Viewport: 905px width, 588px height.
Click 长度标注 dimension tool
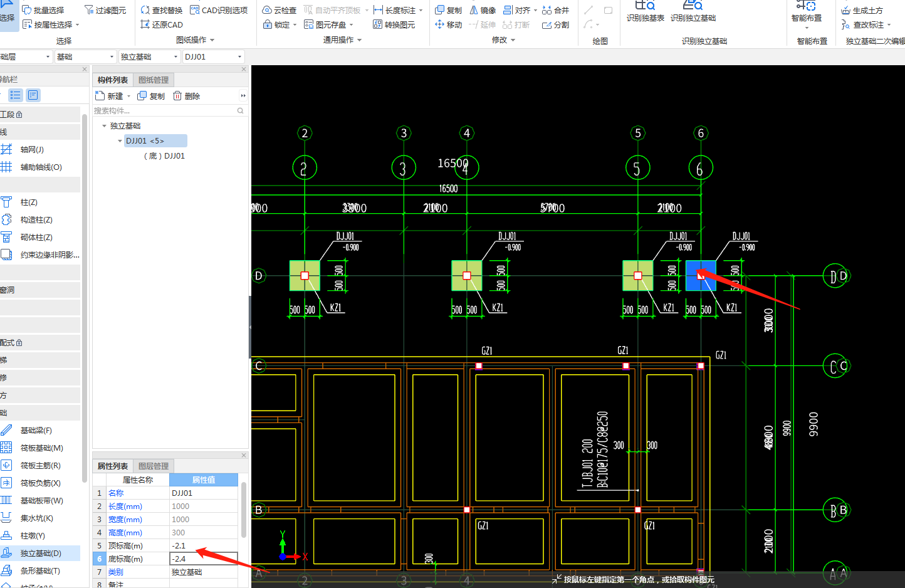(x=395, y=10)
